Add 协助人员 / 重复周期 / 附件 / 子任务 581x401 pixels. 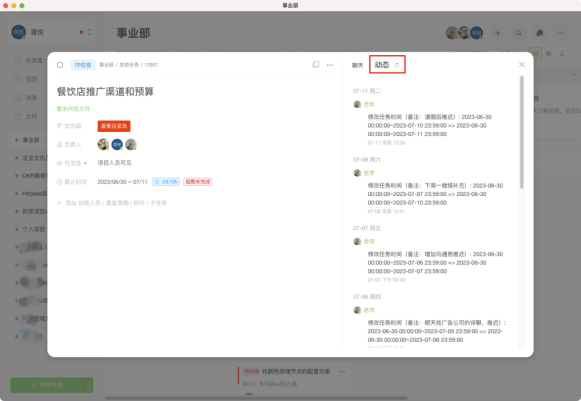112,203
